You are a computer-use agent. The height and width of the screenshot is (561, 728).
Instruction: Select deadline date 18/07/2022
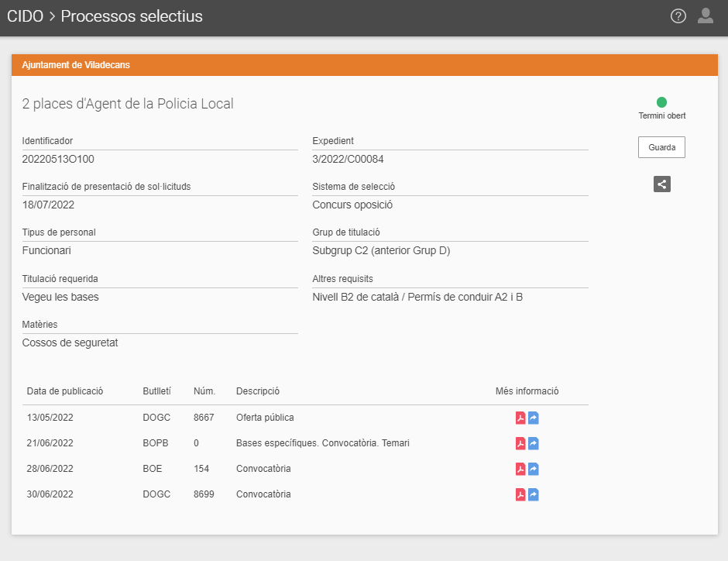coord(48,205)
